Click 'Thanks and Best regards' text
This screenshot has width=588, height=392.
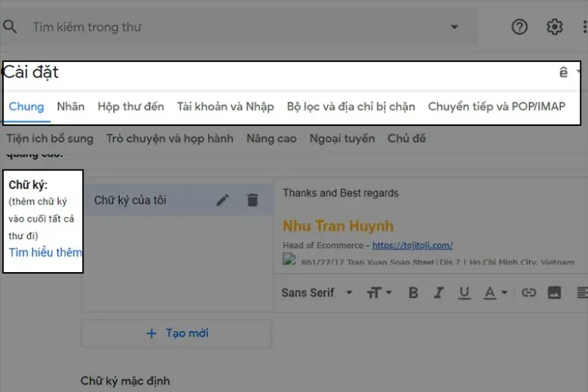341,193
